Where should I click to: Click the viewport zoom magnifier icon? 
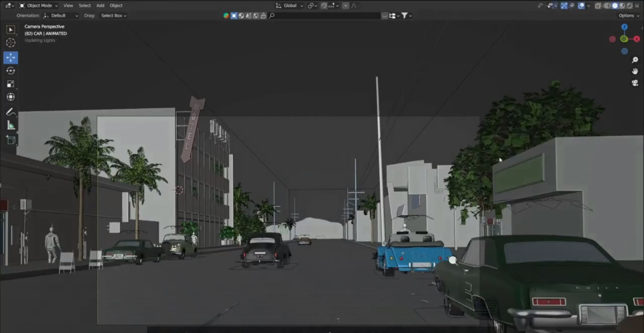tap(635, 60)
